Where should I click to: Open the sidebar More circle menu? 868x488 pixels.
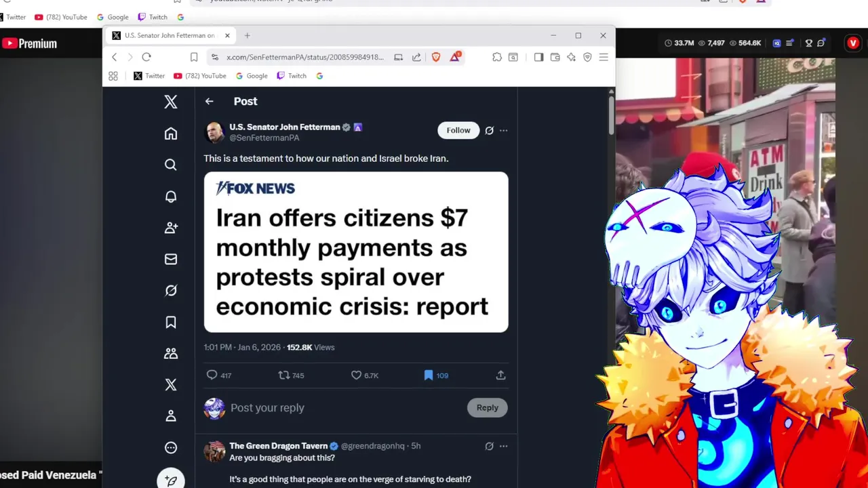[x=171, y=447]
